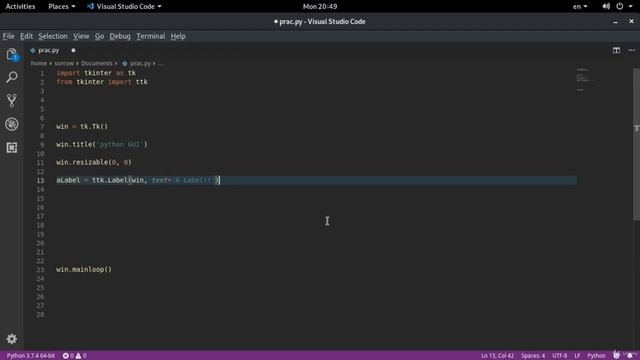Click Ln 13, Col 42 status item

coord(497,356)
